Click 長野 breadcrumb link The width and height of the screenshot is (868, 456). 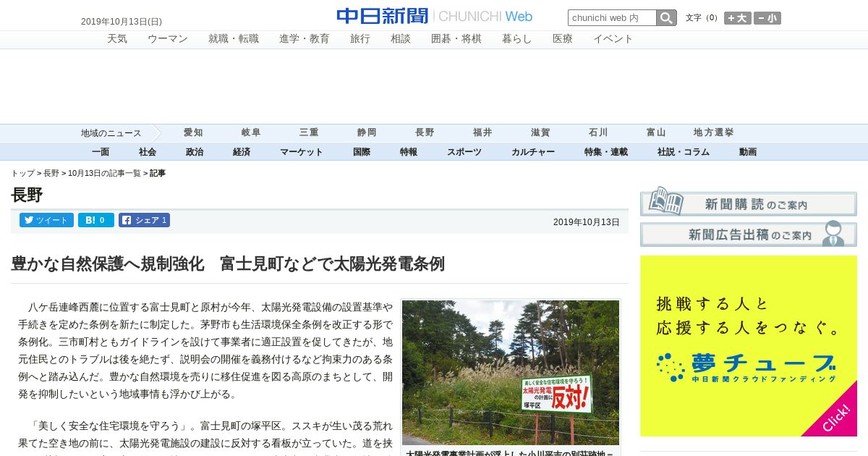(51, 174)
